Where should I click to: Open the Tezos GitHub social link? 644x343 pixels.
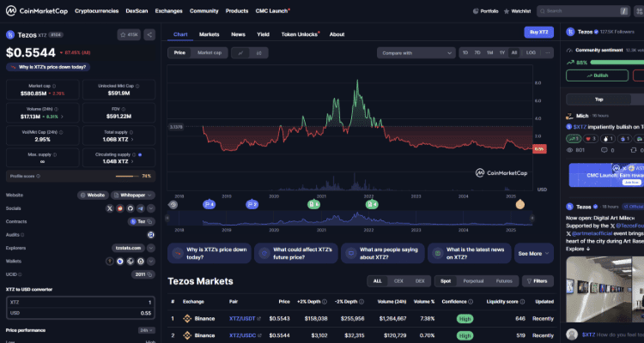[x=131, y=208]
